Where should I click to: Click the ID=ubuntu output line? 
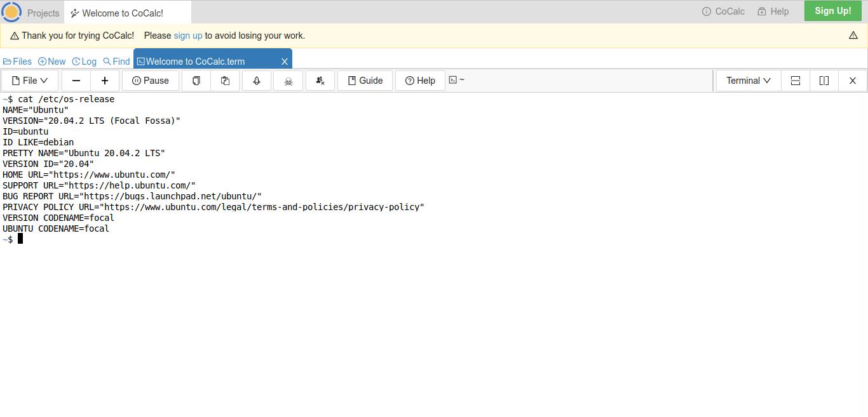tap(25, 131)
